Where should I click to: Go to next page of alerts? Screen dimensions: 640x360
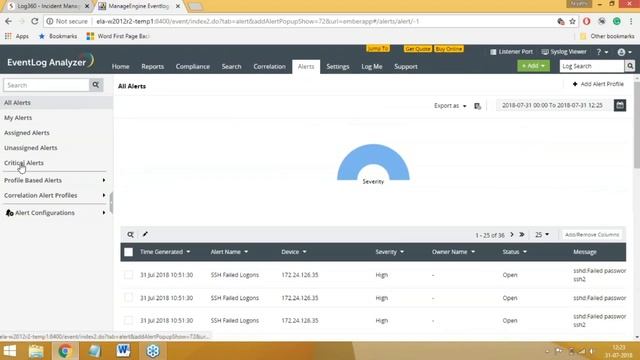(x=512, y=235)
